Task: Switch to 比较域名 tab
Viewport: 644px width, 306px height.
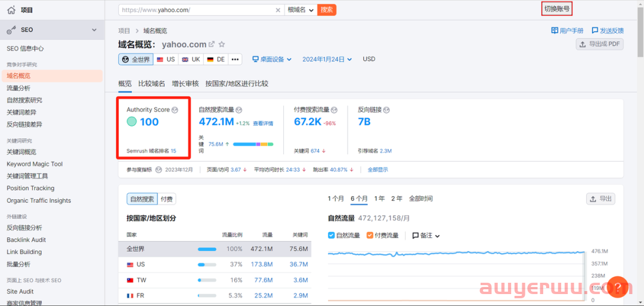Action: click(x=151, y=84)
